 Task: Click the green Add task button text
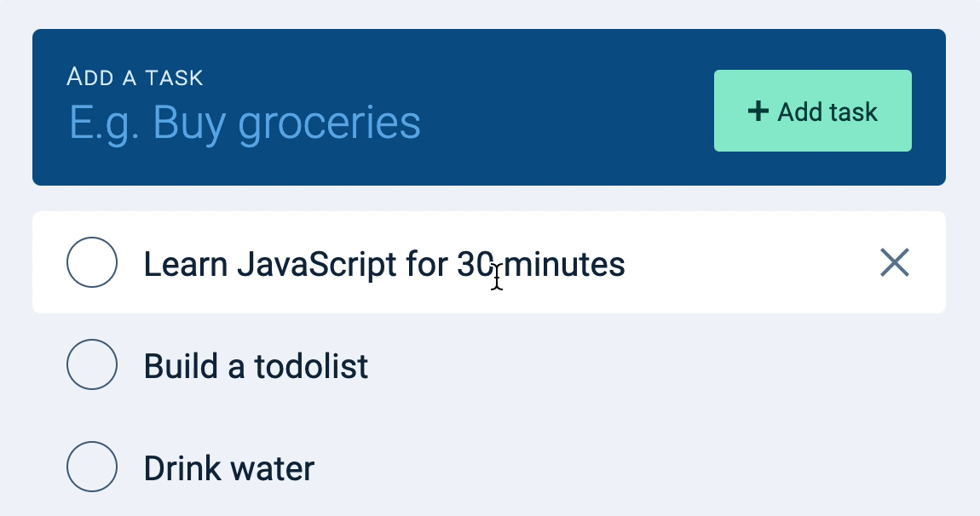pos(827,111)
